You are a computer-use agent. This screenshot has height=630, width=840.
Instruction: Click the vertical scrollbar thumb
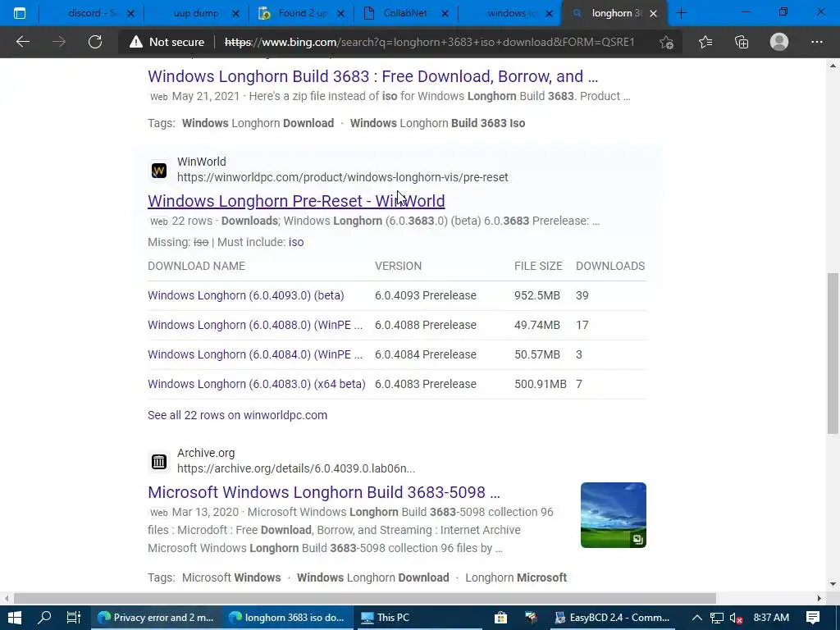pos(833,354)
